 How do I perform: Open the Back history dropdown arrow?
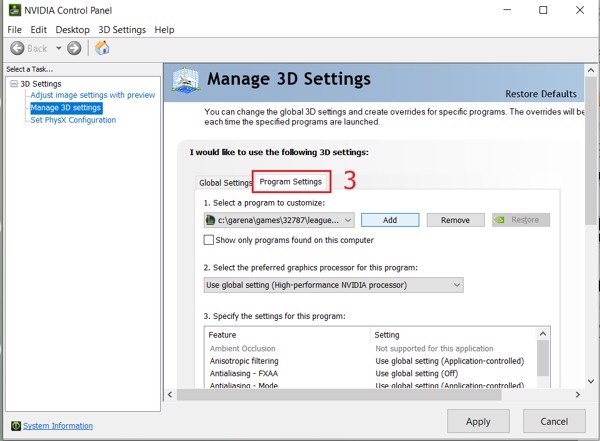tap(59, 48)
